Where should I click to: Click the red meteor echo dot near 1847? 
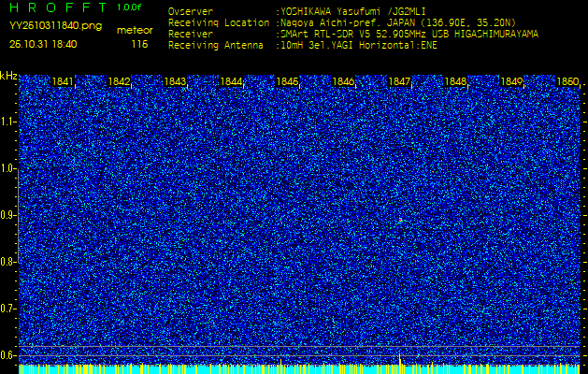coord(400,220)
